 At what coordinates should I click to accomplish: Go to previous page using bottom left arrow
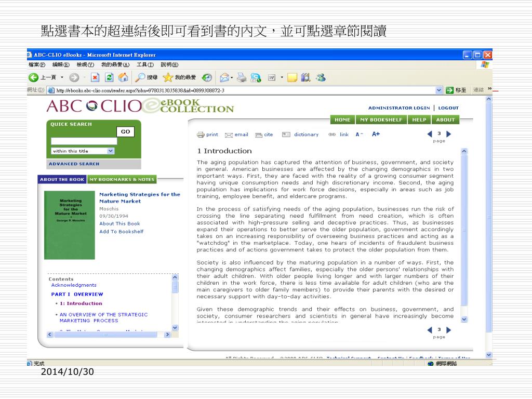tap(430, 330)
